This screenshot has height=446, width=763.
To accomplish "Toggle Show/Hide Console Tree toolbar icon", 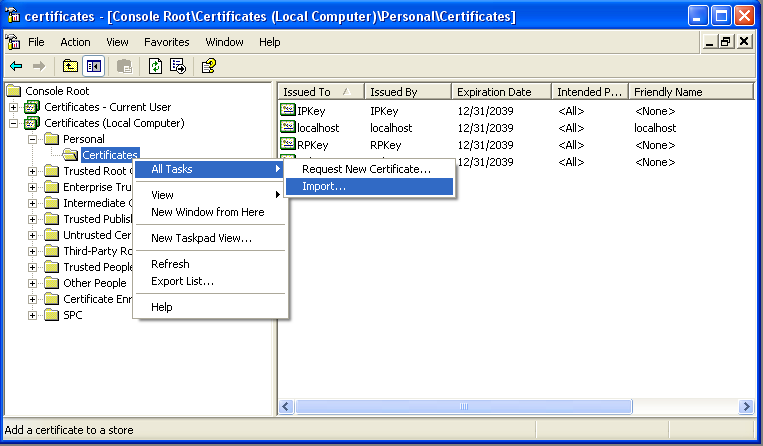I will click(x=94, y=66).
